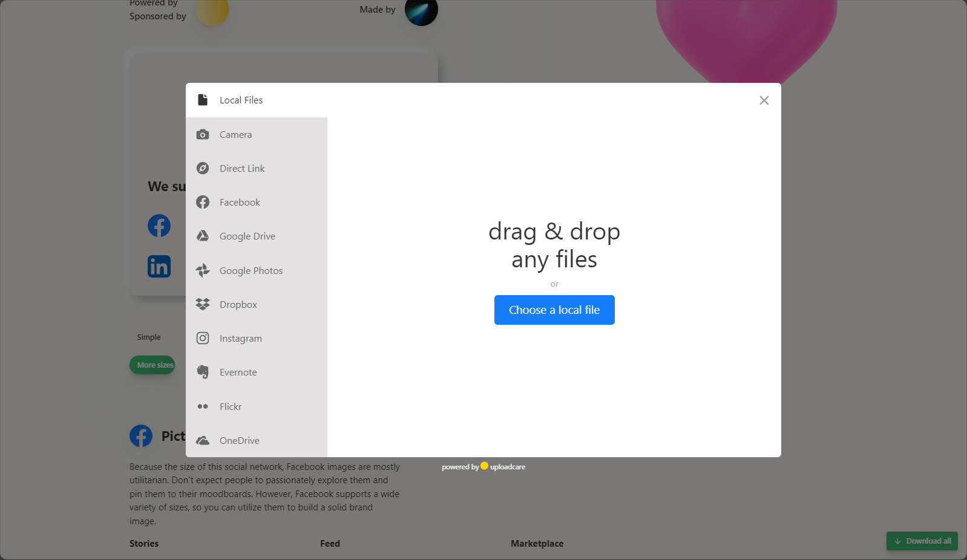This screenshot has width=967, height=560.
Task: Click the Marketplace column heading
Action: (537, 543)
